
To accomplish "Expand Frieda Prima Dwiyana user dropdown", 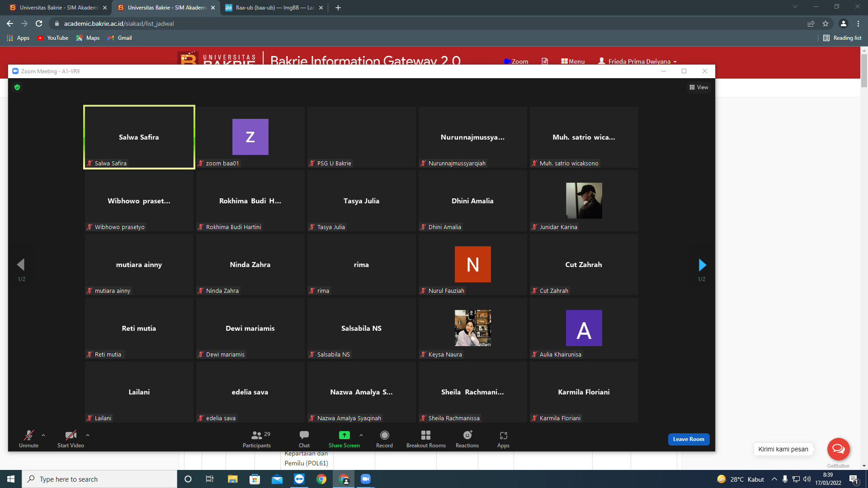I will (637, 61).
